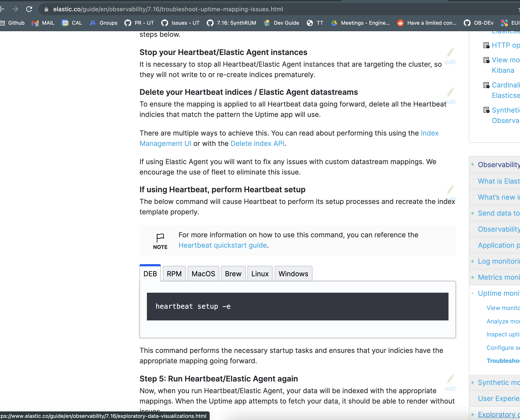Open the Heartbeat quickstart guide link
Image resolution: width=520 pixels, height=420 pixels.
click(223, 245)
